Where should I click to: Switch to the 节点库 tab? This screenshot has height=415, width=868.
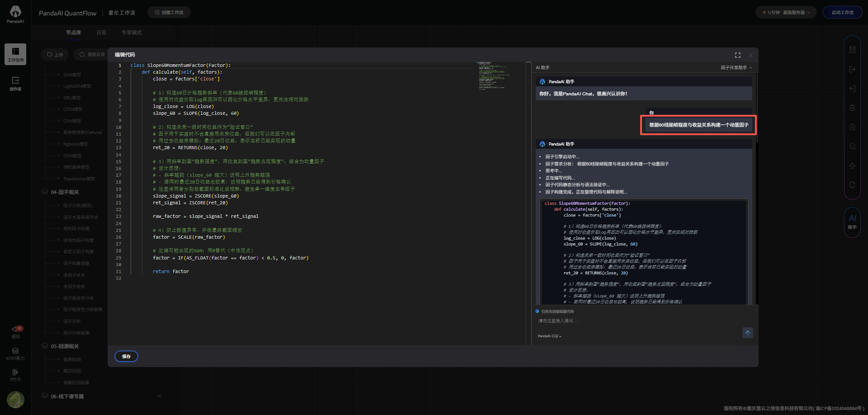pos(74,33)
